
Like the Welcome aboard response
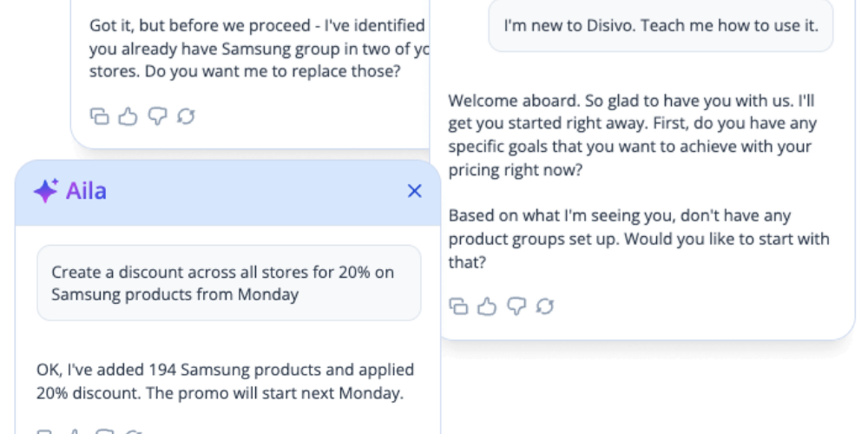(x=488, y=306)
